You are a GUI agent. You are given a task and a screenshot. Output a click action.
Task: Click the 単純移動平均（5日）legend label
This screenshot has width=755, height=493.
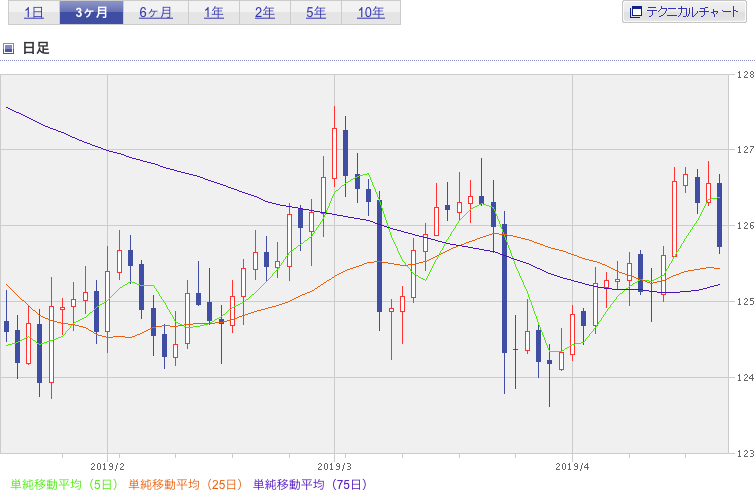tap(64, 484)
